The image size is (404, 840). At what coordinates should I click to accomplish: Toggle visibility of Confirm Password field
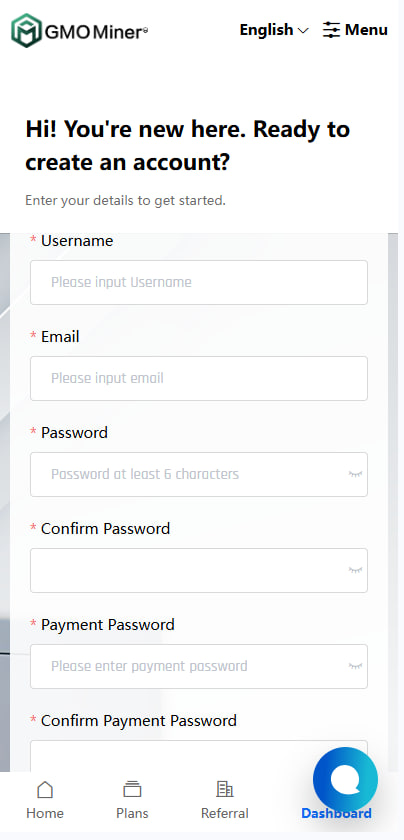[355, 570]
